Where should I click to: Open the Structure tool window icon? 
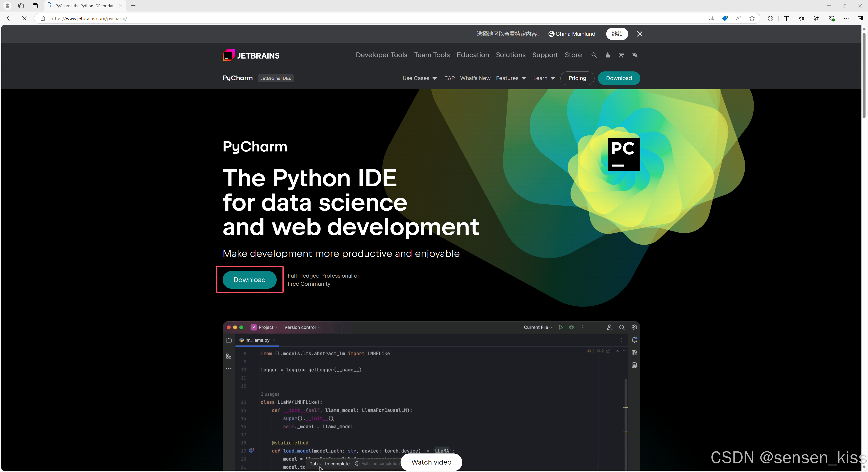[229, 356]
